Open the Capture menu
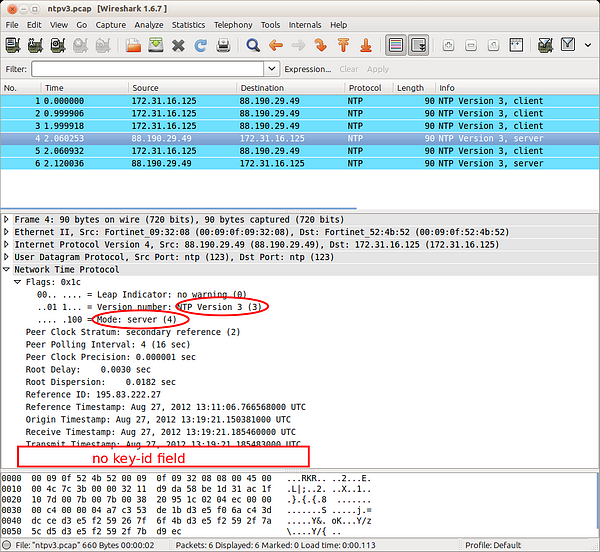Viewport: 600px width, 552px height. 111,25
